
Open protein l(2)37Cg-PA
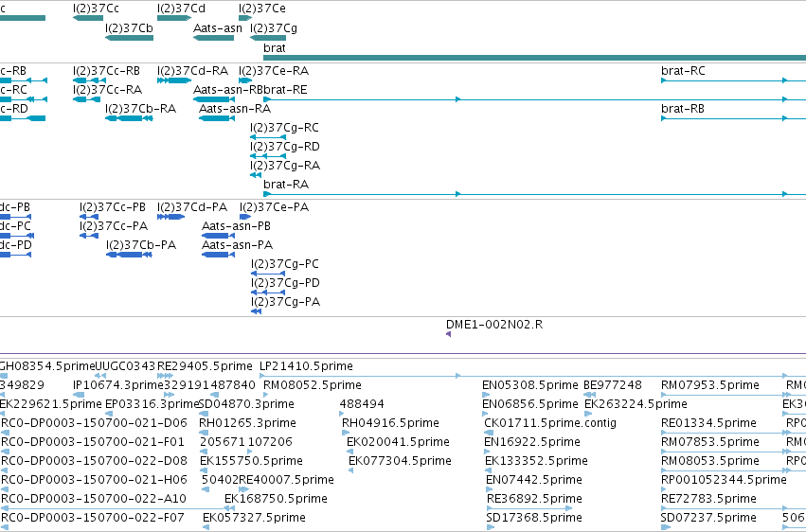coord(285,302)
